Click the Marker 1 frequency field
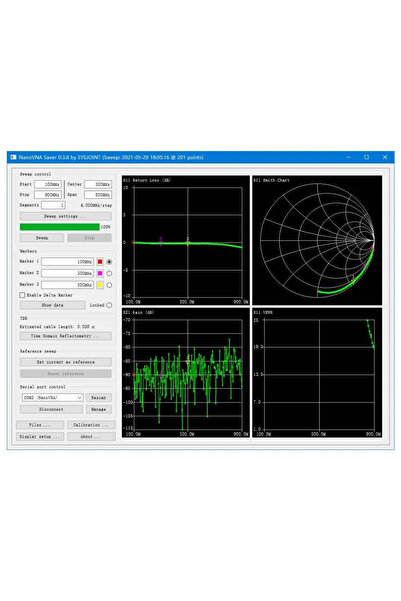Screen dimensions: 401x601 pos(67,262)
